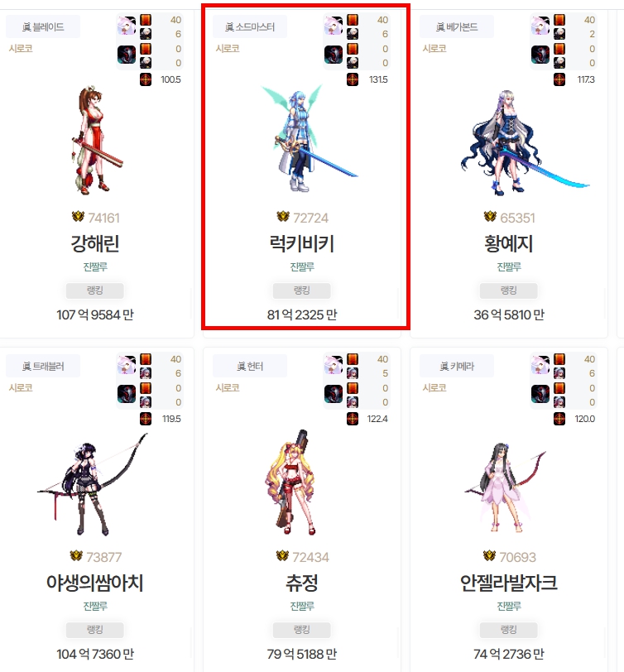The height and width of the screenshot is (672, 624).
Task: Click the 진짤루 guild link under 황예지
Action: [509, 267]
